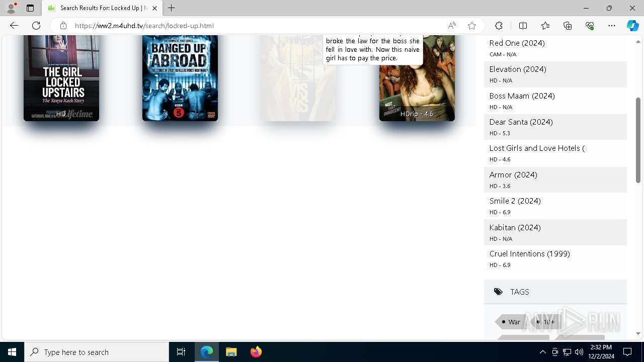Open Lost Girls and Love Hotels link

point(537,148)
